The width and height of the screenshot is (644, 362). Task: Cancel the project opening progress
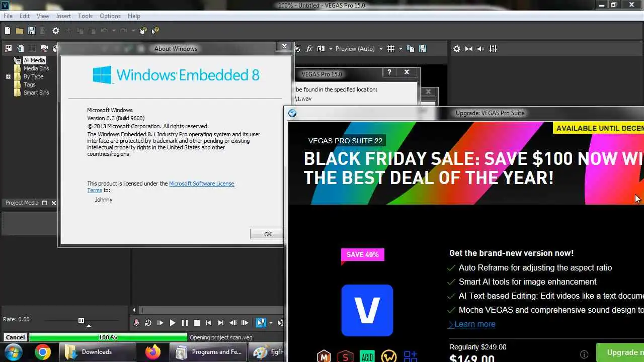(x=15, y=337)
